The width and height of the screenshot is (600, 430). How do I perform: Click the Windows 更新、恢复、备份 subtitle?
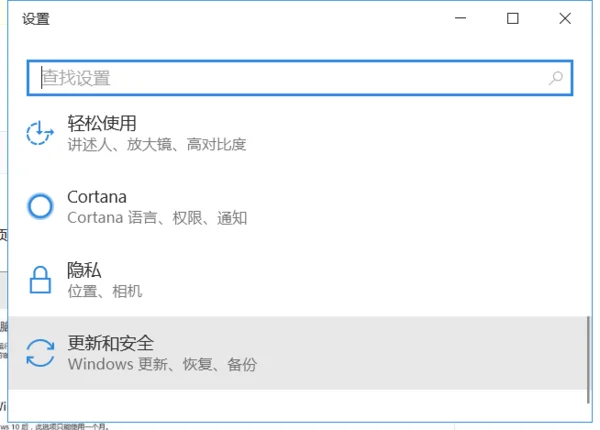[x=162, y=365]
